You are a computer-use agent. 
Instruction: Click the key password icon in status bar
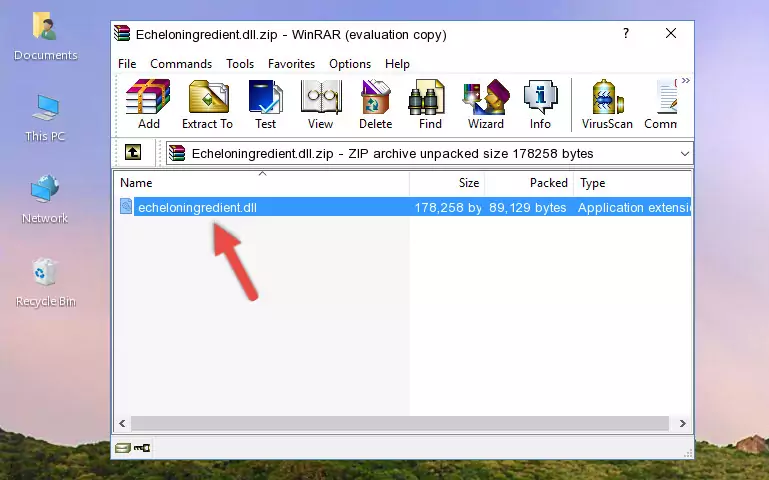coord(142,448)
